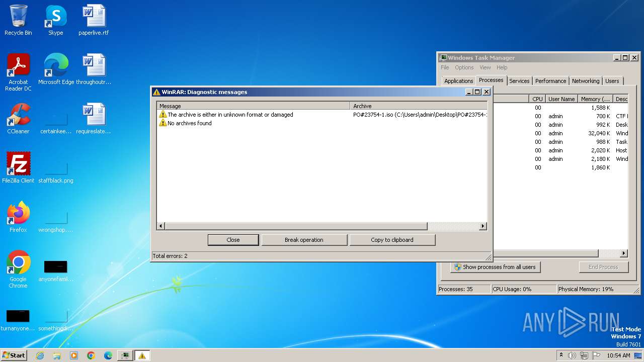Screen dimensions: 644x362
Task: Select the process row using 32,040 K
Action: pos(560,133)
